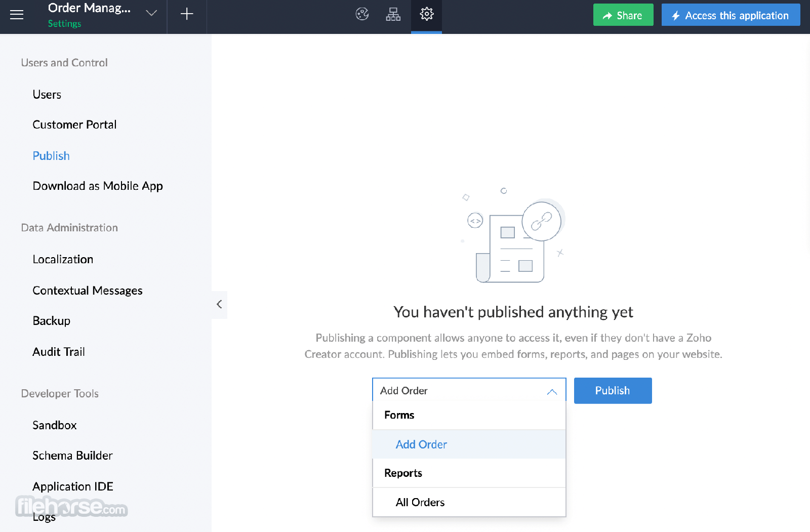Open Users settings page

pyautogui.click(x=47, y=95)
